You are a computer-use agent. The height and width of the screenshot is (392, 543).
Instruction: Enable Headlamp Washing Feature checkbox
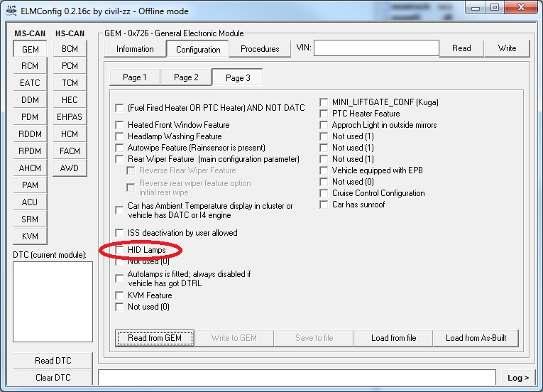(119, 136)
